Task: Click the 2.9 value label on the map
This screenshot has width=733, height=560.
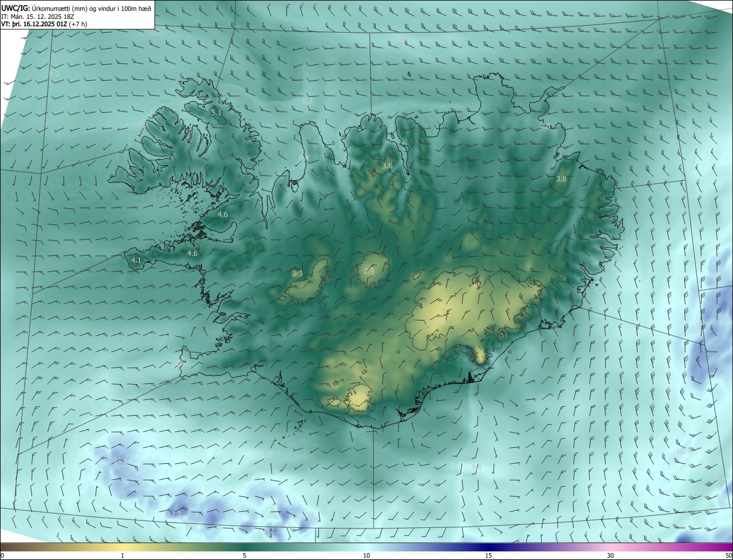Action: pos(369,271)
